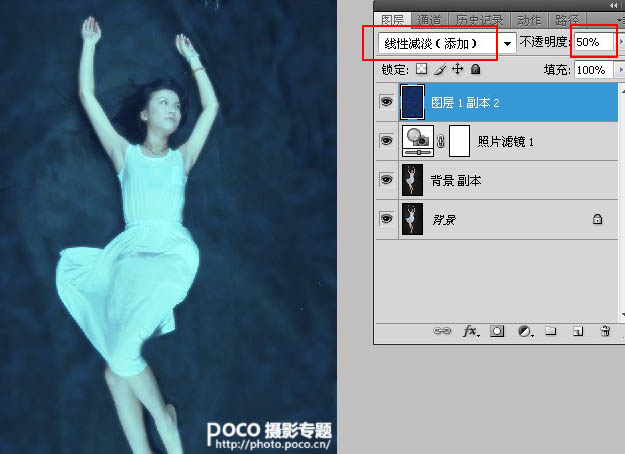
Task: Select layer name 图层 1 副本 2
Action: [x=465, y=103]
